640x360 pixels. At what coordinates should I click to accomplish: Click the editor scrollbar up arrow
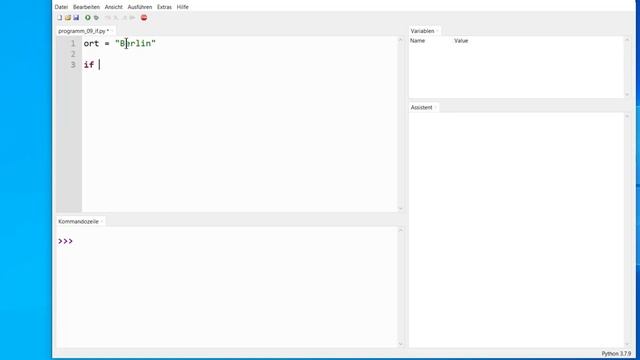pos(400,40)
